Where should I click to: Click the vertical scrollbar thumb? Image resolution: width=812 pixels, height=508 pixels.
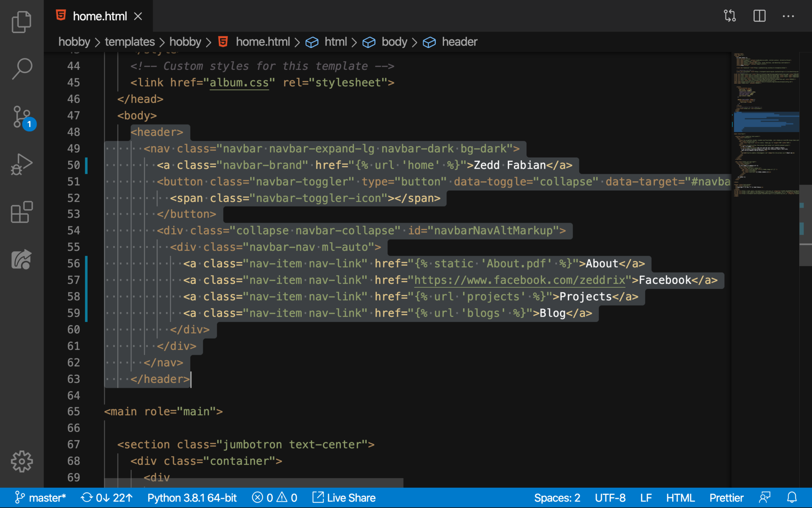click(x=806, y=225)
